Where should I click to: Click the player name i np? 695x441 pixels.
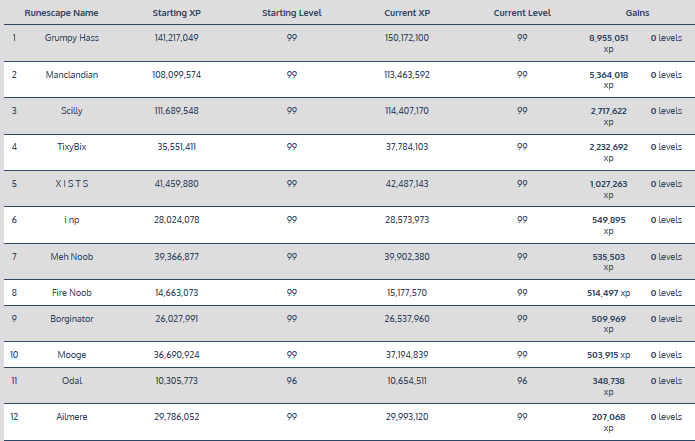71,219
